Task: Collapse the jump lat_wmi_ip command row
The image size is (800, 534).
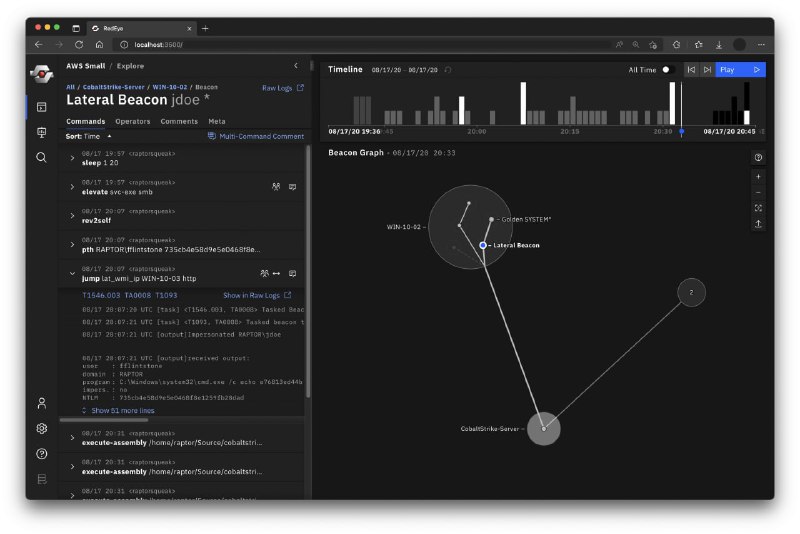Action: click(72, 273)
